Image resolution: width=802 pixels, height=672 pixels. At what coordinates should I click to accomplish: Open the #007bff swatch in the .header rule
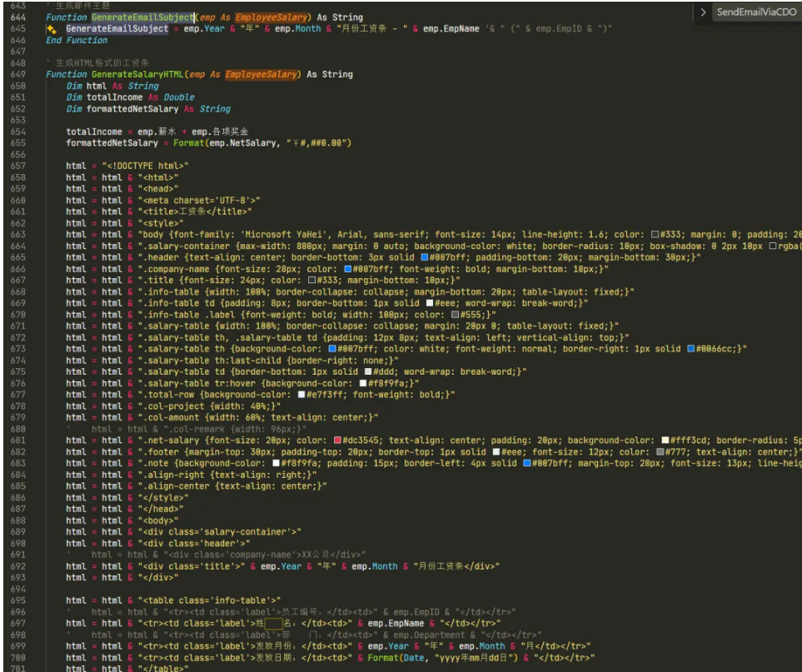pyautogui.click(x=425, y=257)
